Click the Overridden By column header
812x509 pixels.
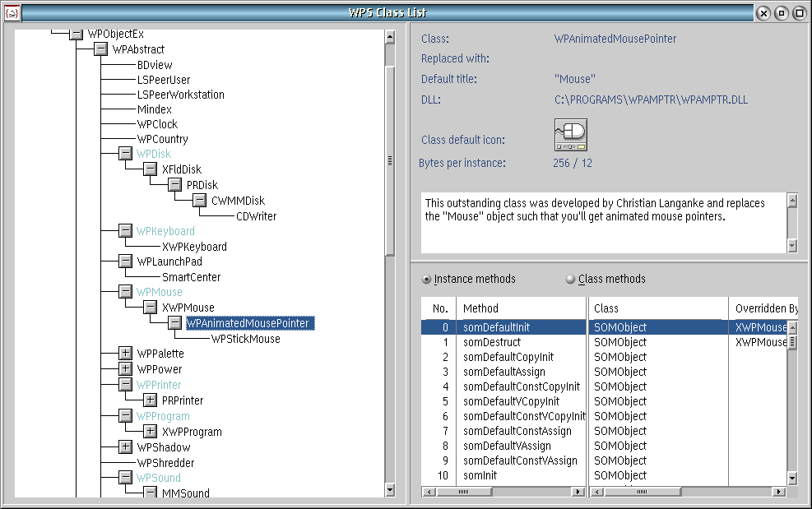coord(763,308)
